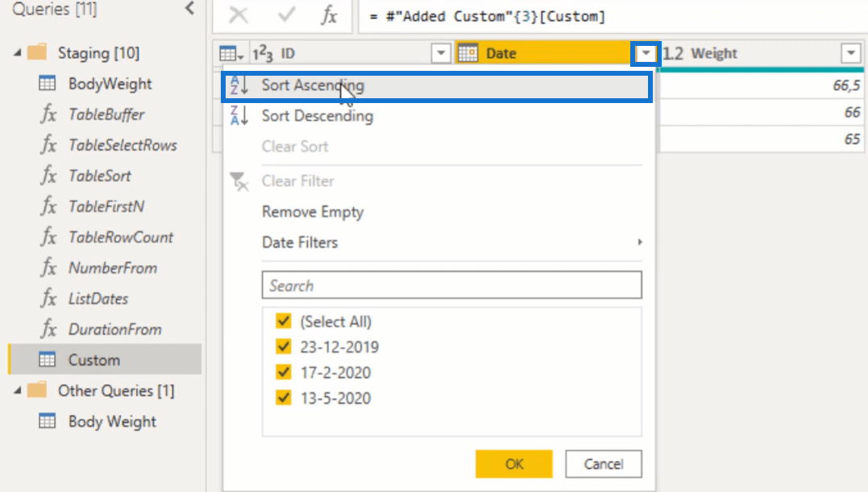The width and height of the screenshot is (868, 492).
Task: Confirm the filter with OK button
Action: tap(513, 464)
